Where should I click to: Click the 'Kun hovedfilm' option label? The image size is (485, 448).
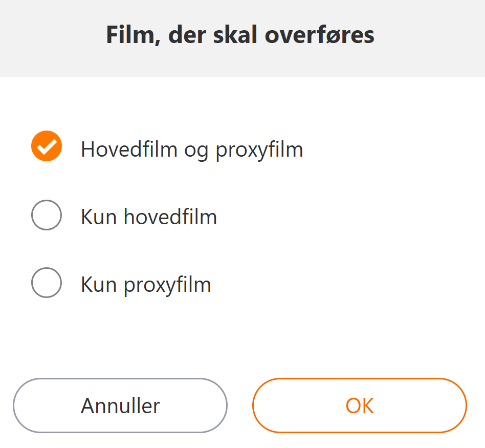tap(149, 217)
